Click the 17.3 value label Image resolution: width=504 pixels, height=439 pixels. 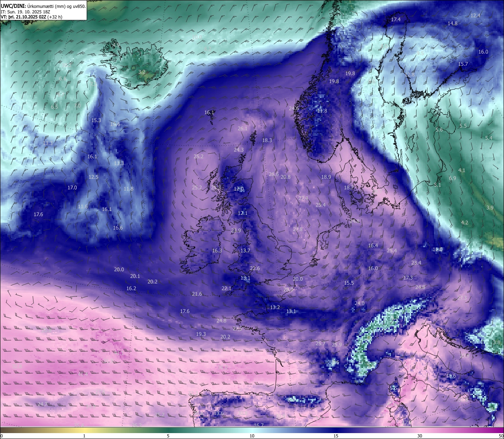[x=408, y=278]
